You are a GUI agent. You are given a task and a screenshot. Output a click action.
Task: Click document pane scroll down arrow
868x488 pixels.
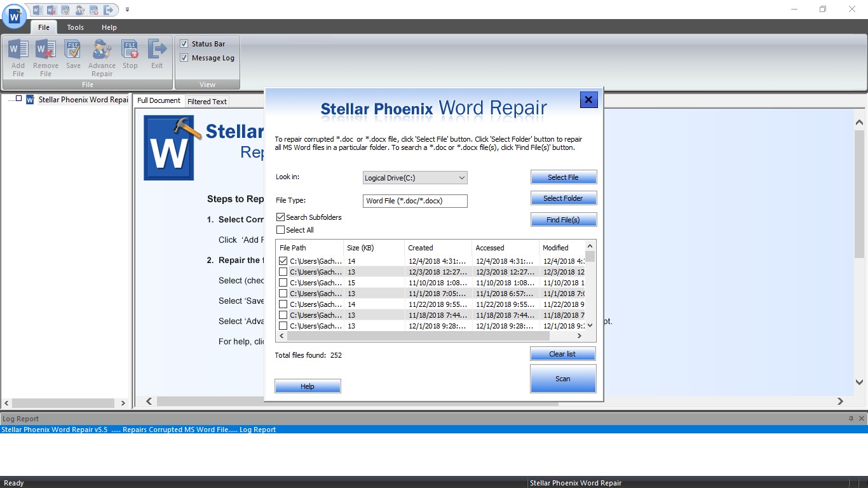pos(859,383)
